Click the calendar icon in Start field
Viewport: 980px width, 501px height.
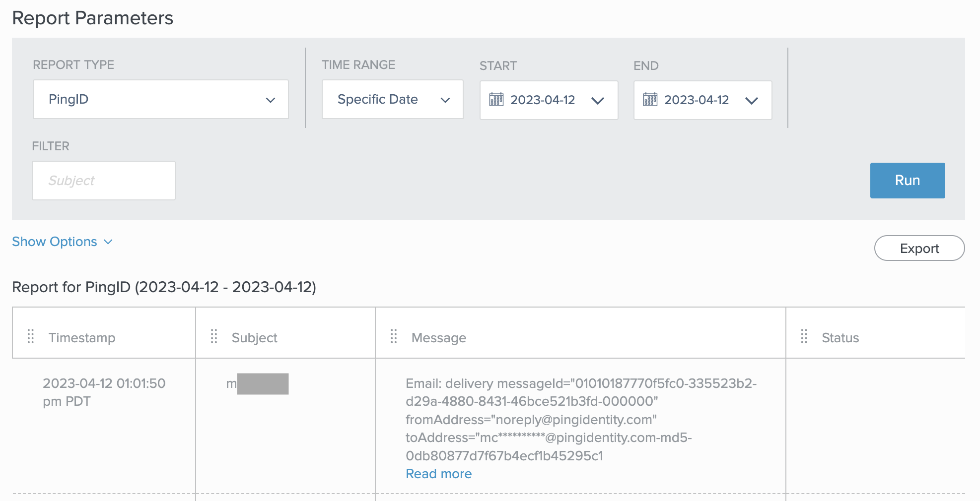496,99
